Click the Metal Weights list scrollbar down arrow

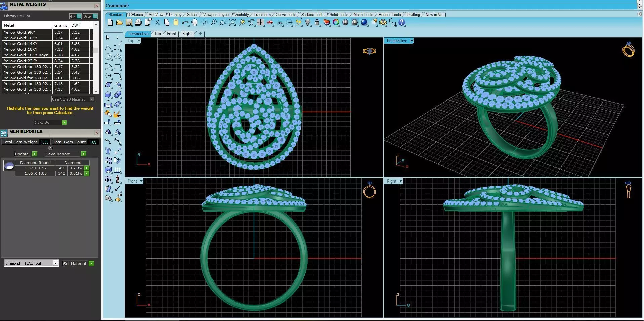click(96, 91)
